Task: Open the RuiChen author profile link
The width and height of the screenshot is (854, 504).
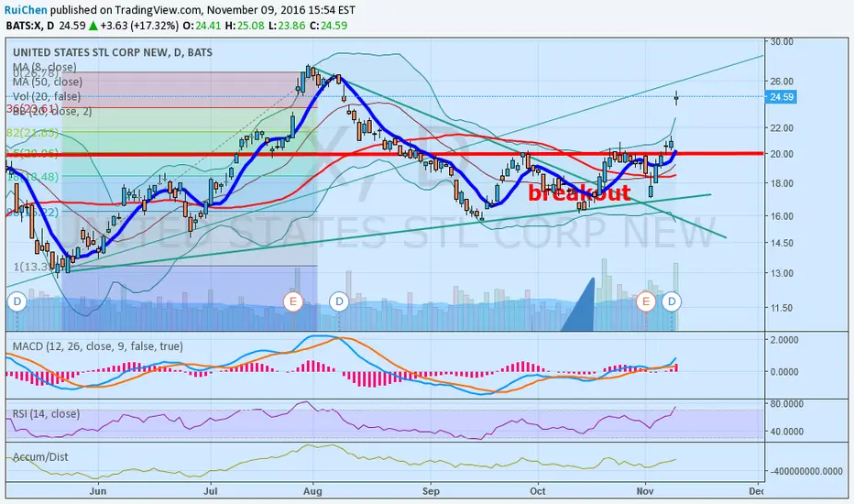Action: tap(27, 10)
